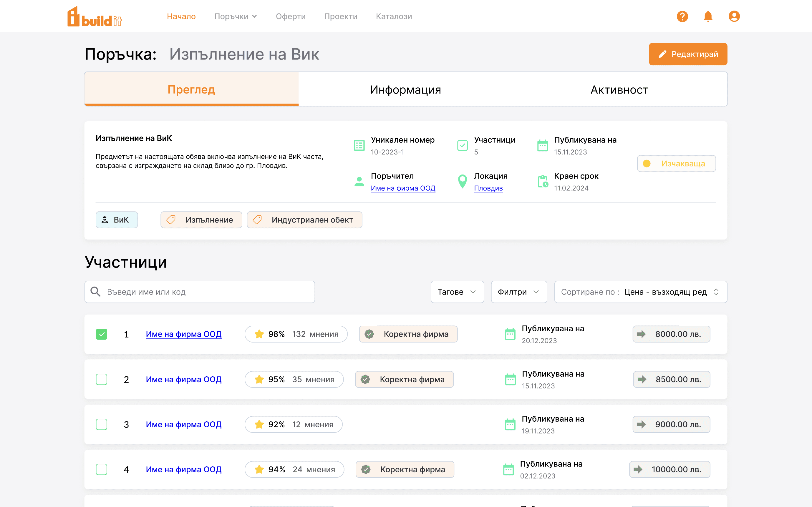Viewport: 812px width, 507px height.
Task: Click the tag icon in Изпълнение chip
Action: click(x=171, y=220)
